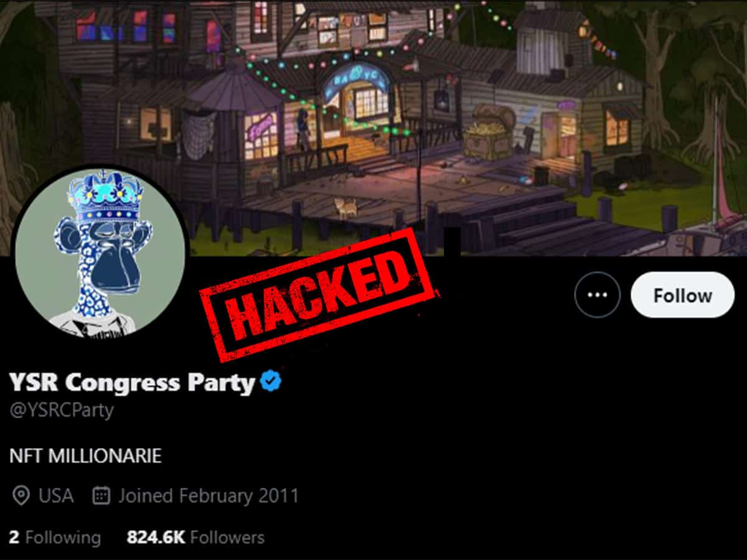747x560 pixels.
Task: Click the @YSRCParty handle
Action: point(62,411)
